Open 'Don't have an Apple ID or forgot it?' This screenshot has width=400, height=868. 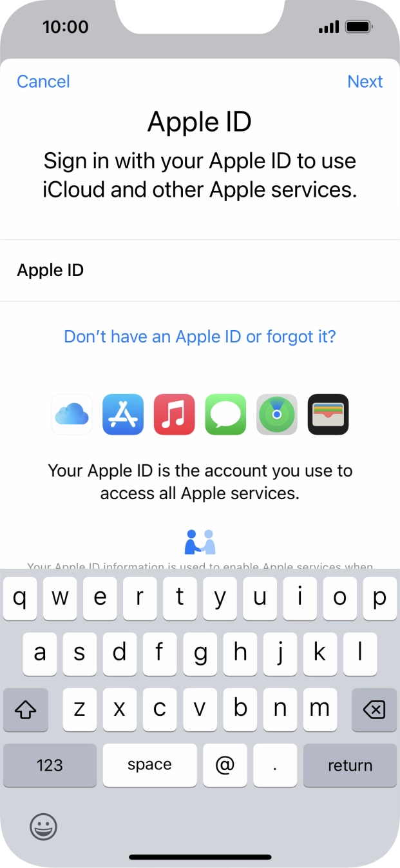coord(200,337)
